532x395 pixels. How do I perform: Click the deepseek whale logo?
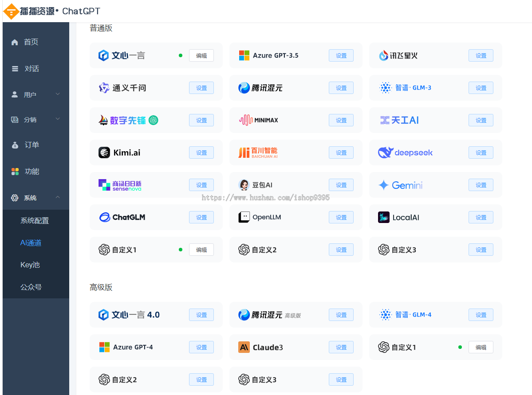click(x=386, y=153)
